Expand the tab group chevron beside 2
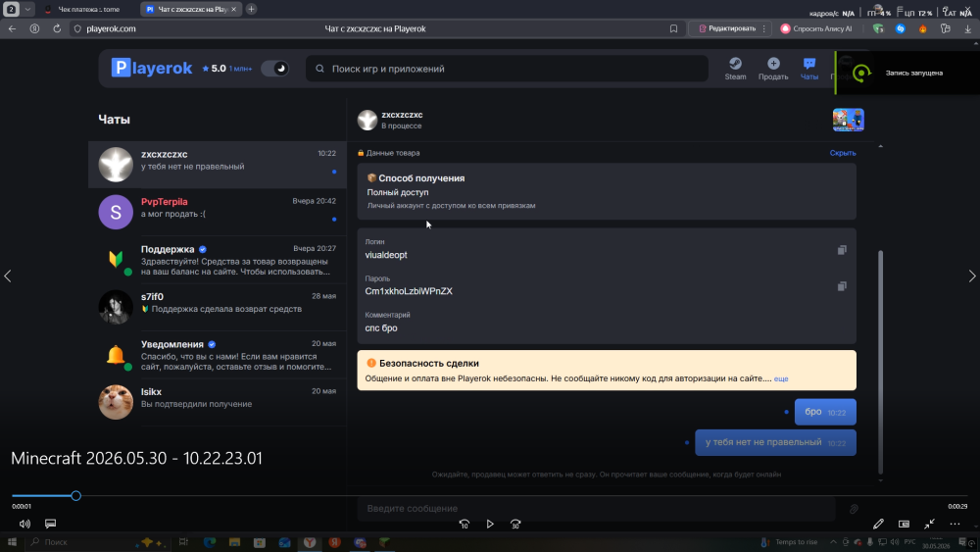Viewport: 980px width, 552px height. (27, 10)
